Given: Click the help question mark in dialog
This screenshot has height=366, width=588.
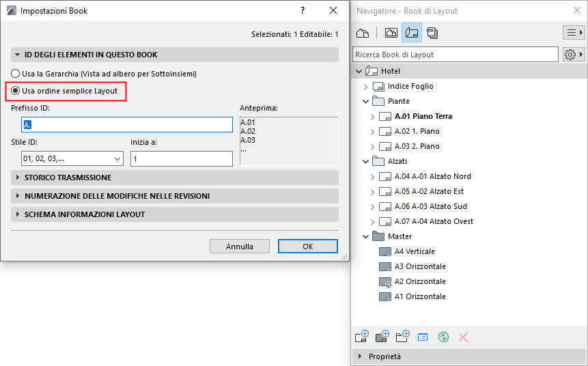Looking at the screenshot, I should click(x=303, y=10).
